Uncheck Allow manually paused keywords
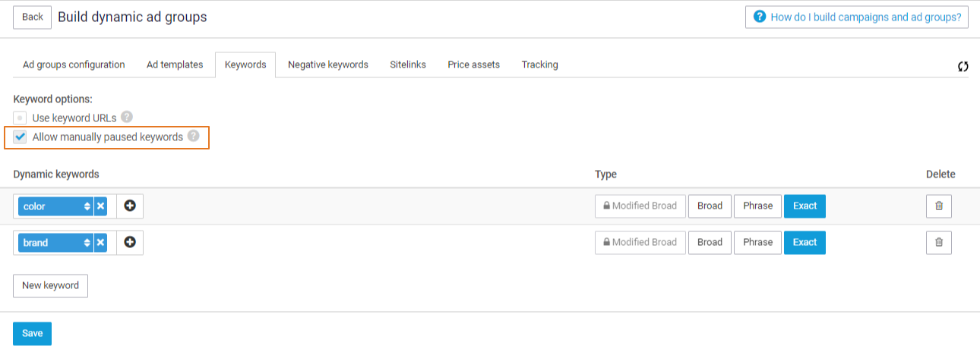980x352 pixels. point(21,137)
